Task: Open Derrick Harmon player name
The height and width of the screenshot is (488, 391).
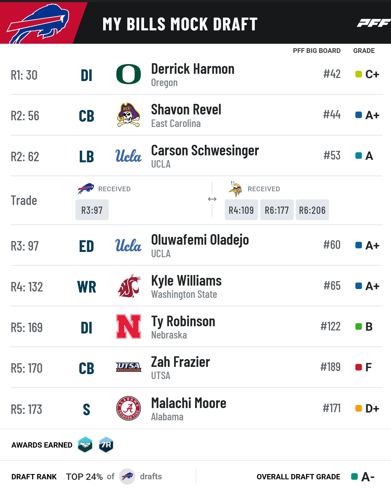Action: pyautogui.click(x=193, y=69)
